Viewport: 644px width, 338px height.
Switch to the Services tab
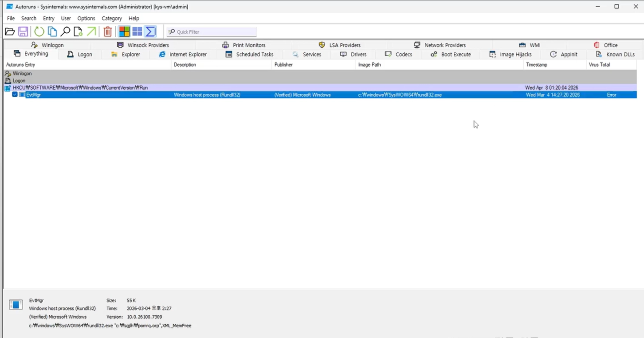[x=306, y=54]
